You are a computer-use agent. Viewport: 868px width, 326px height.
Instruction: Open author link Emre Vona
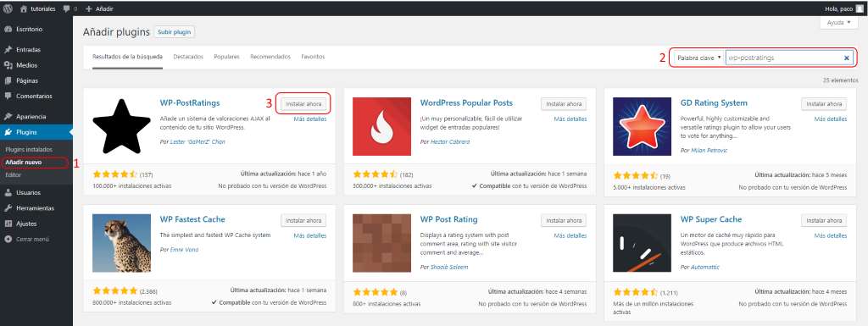[183, 250]
